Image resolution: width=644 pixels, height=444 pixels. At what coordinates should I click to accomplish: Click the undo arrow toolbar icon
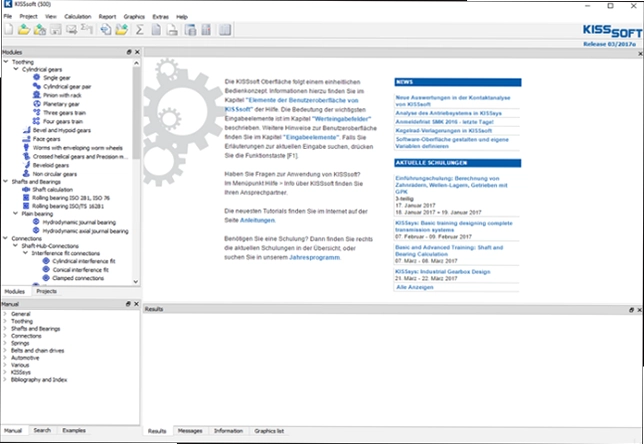[x=106, y=30]
